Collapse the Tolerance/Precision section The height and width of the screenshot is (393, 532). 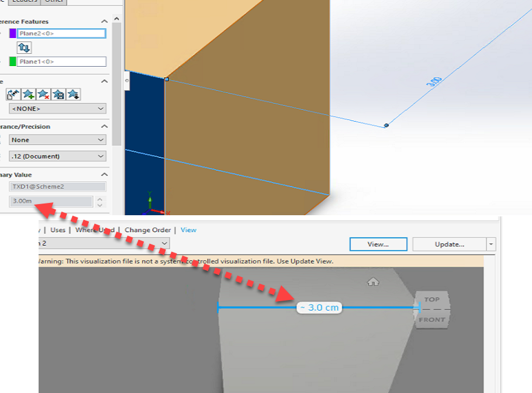[x=103, y=126]
